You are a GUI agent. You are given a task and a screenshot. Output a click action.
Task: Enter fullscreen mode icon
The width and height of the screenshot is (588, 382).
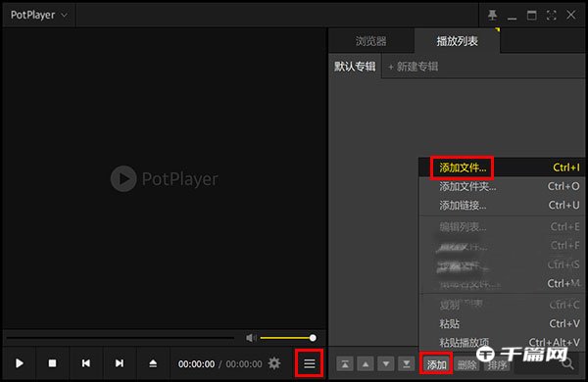pyautogui.click(x=551, y=15)
